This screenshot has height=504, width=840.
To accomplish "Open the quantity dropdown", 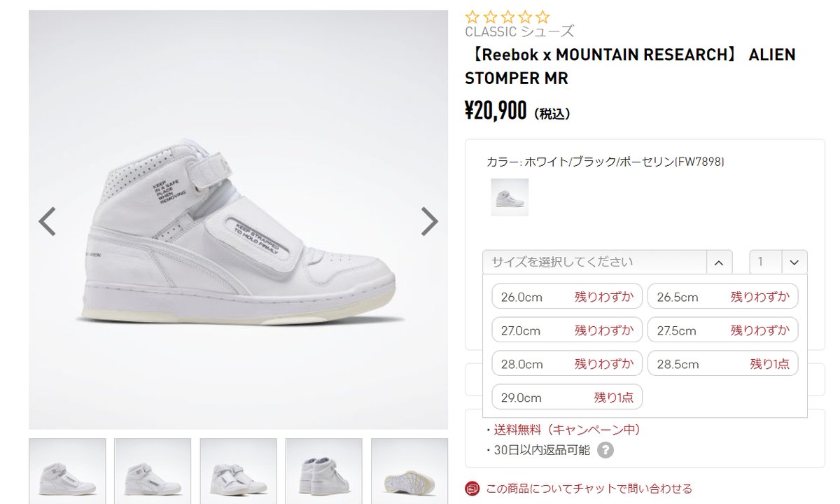I will click(x=778, y=262).
